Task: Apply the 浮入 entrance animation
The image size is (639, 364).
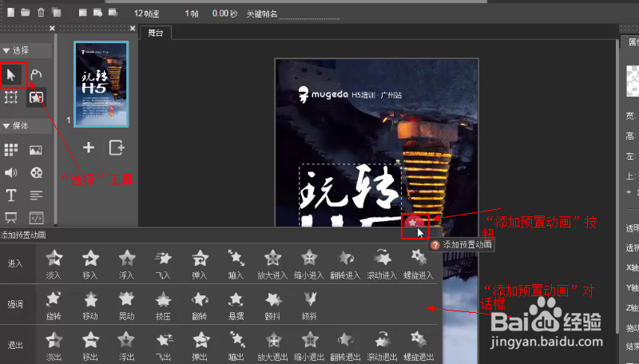Action: tap(127, 264)
